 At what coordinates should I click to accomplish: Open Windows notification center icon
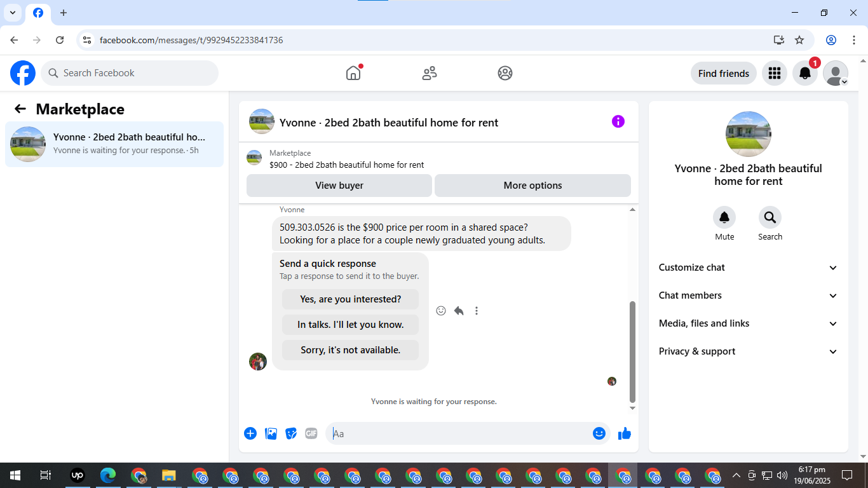pos(847,475)
